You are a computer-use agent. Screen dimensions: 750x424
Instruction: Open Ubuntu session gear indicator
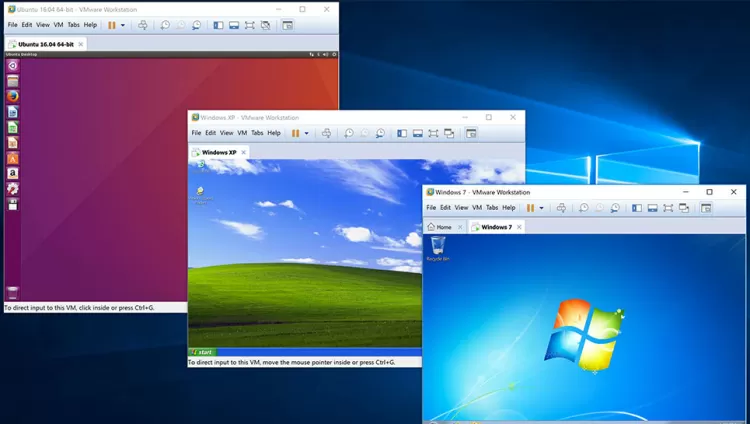click(x=334, y=55)
